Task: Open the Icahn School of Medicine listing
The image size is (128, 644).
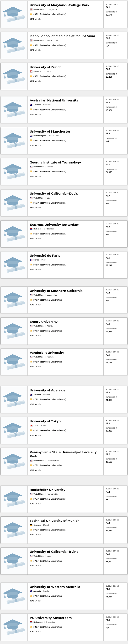Action: tap(62, 36)
